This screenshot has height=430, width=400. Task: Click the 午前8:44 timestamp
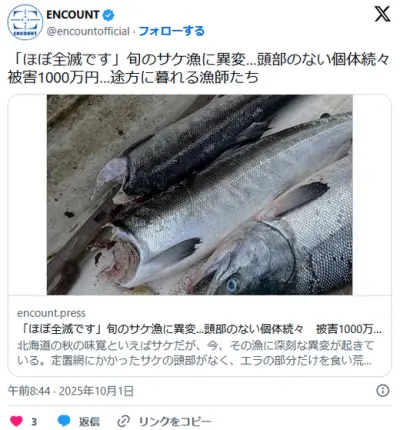click(x=29, y=391)
